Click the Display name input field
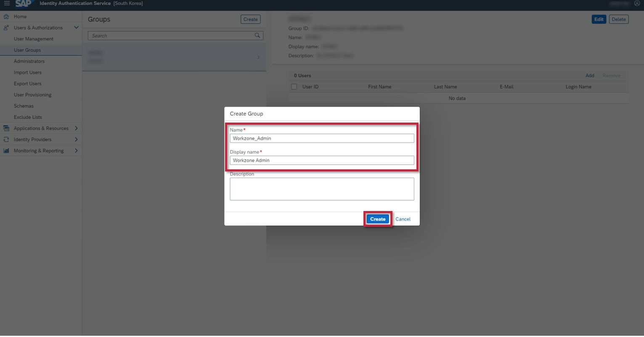The width and height of the screenshot is (644, 337). (x=322, y=160)
